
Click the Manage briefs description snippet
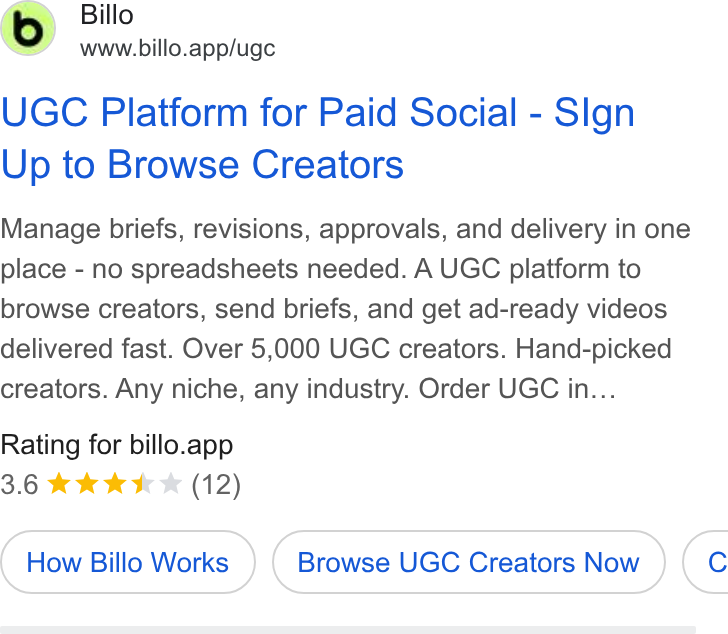(x=345, y=309)
